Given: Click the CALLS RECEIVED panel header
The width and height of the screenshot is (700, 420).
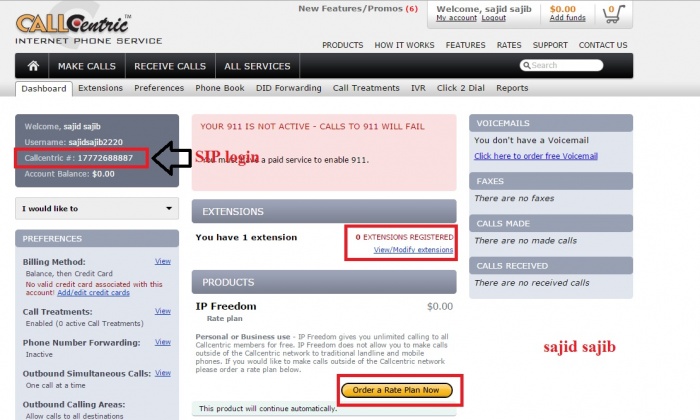Looking at the screenshot, I should click(x=551, y=266).
